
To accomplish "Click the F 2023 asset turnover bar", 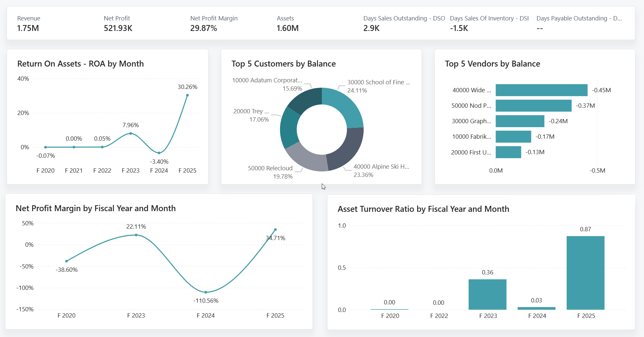I will coord(487,294).
